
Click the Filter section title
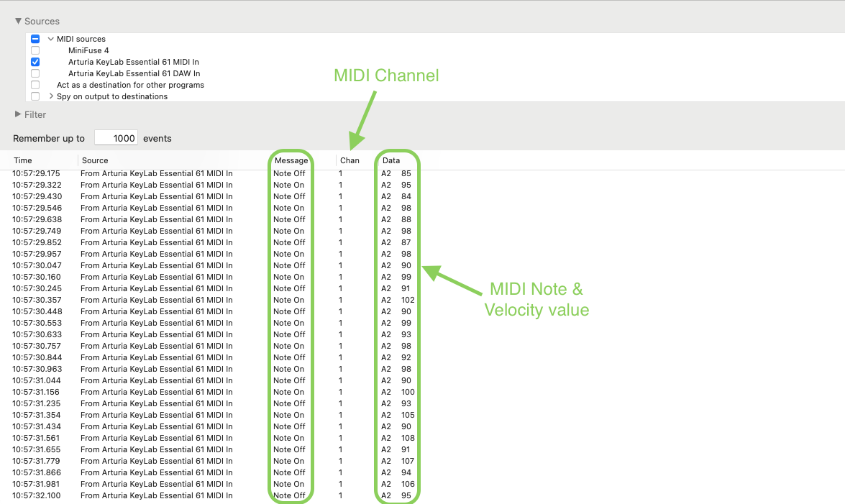point(35,114)
